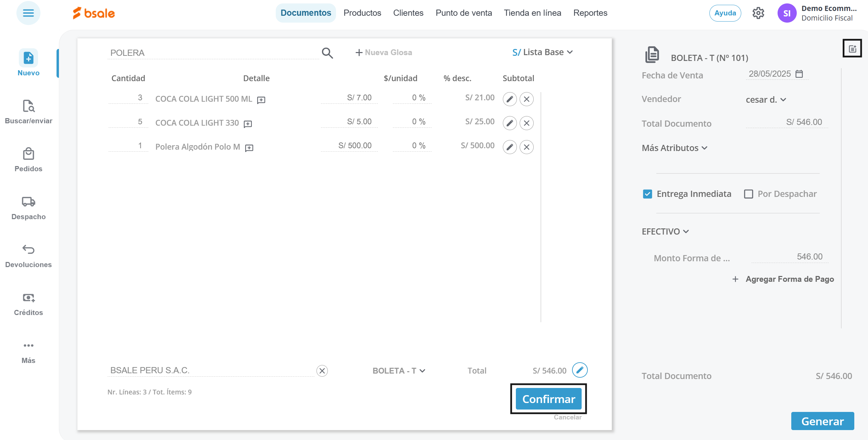Open the hamburger menu
The width and height of the screenshot is (868, 440).
(x=28, y=13)
